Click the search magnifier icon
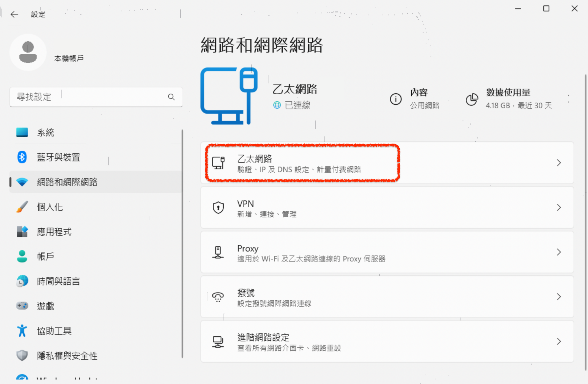588x384 pixels. 171,97
